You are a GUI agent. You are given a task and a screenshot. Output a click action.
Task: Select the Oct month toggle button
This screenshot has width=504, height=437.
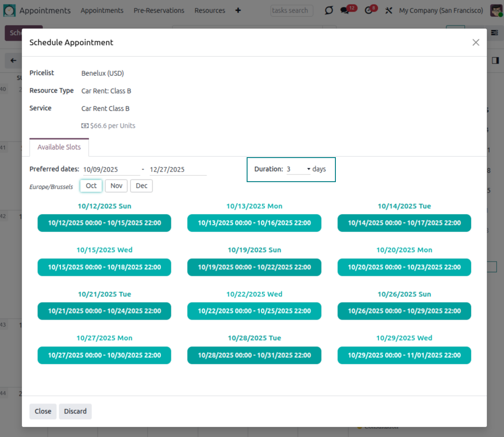pos(91,186)
